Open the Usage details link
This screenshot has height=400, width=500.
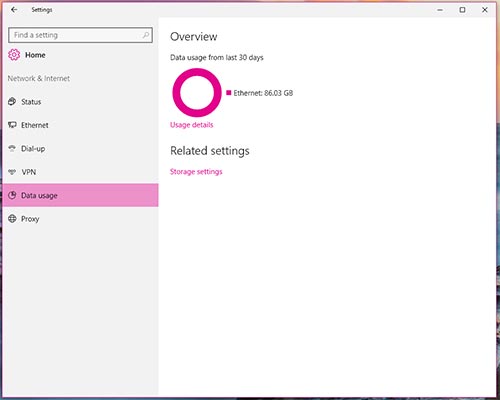(192, 125)
